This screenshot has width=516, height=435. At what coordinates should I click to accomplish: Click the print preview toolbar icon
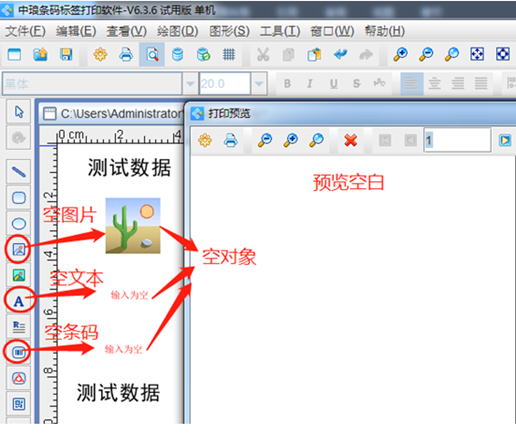pyautogui.click(x=152, y=54)
